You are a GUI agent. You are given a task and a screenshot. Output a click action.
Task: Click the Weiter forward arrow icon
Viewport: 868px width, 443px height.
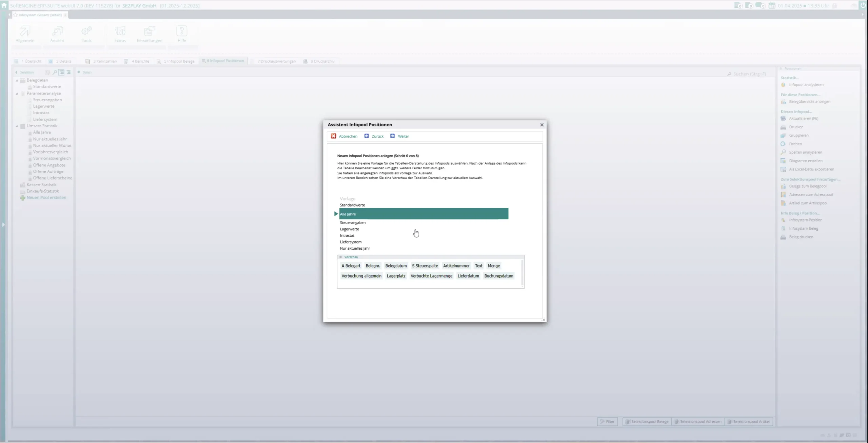(x=392, y=136)
